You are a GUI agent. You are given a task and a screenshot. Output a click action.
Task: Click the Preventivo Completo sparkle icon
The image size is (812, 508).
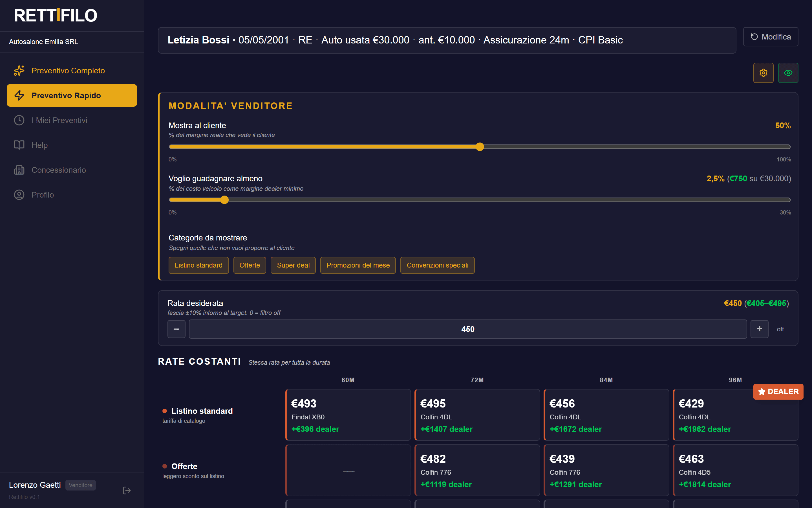19,71
